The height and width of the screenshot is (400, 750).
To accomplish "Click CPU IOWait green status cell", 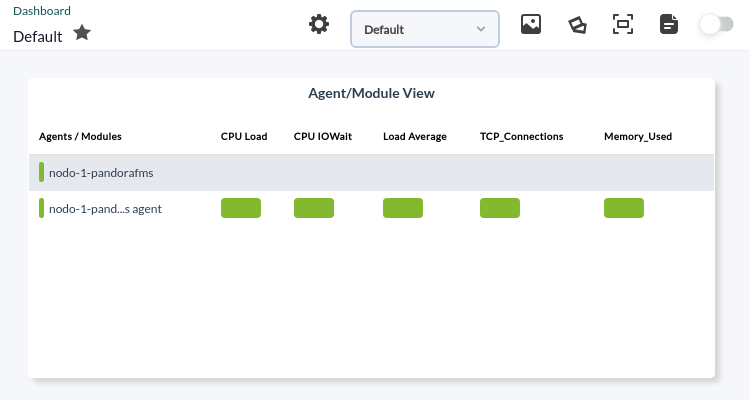I will (x=314, y=208).
